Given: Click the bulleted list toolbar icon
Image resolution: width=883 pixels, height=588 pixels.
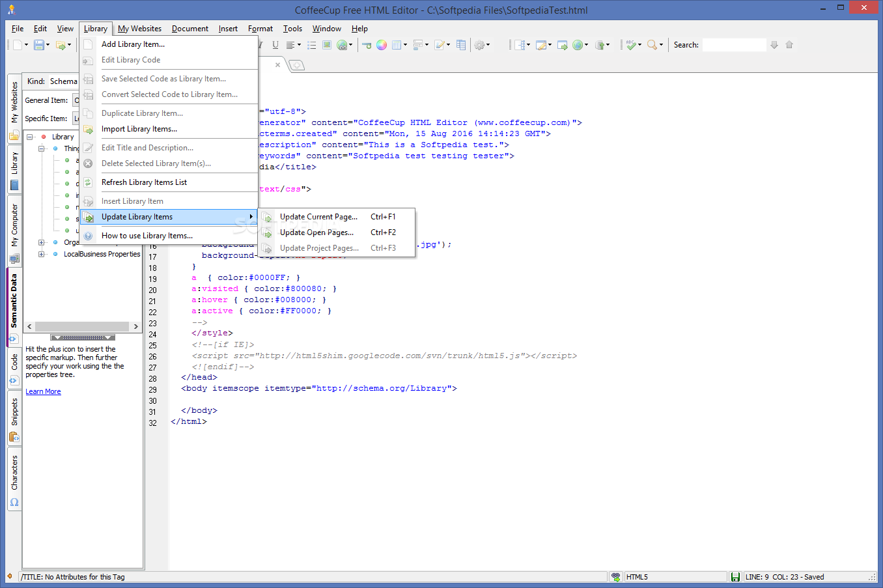Looking at the screenshot, I should click(x=312, y=45).
